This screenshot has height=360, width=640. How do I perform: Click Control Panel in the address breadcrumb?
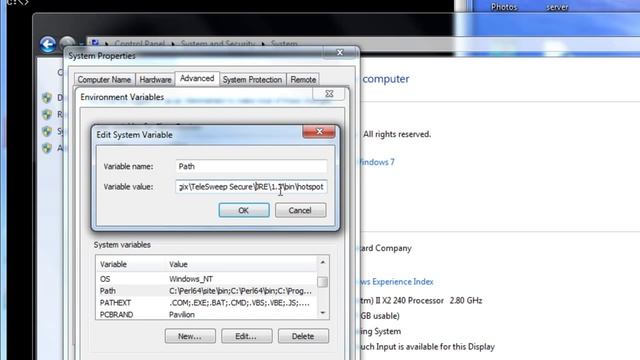coord(140,43)
